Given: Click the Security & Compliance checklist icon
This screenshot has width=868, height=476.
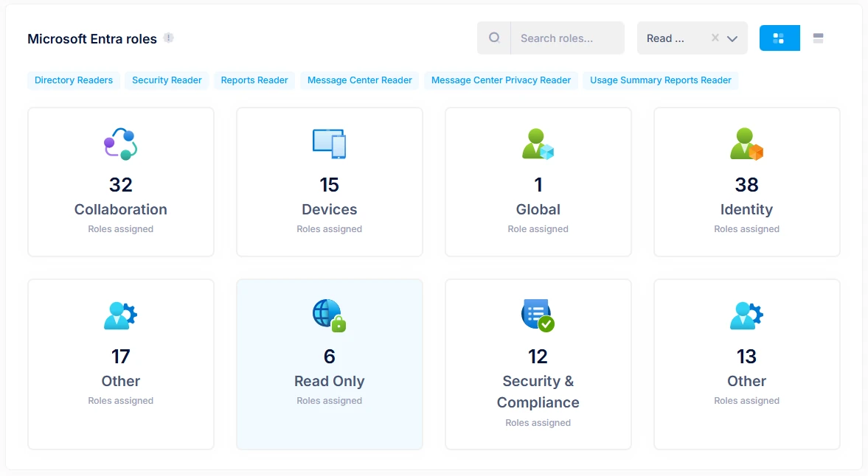Looking at the screenshot, I should point(538,315).
